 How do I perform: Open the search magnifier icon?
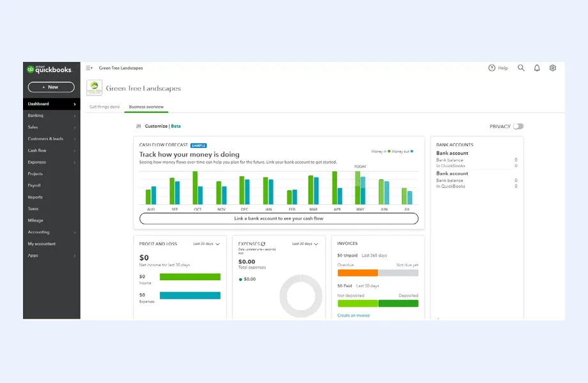[521, 68]
